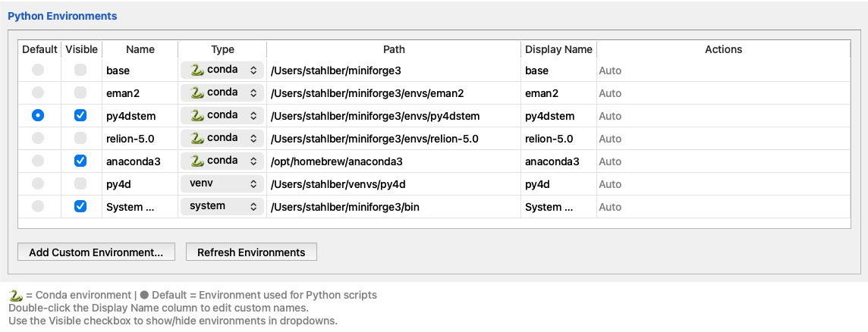Open the system Type dropdown
Image resolution: width=868 pixels, height=332 pixels.
click(x=222, y=206)
